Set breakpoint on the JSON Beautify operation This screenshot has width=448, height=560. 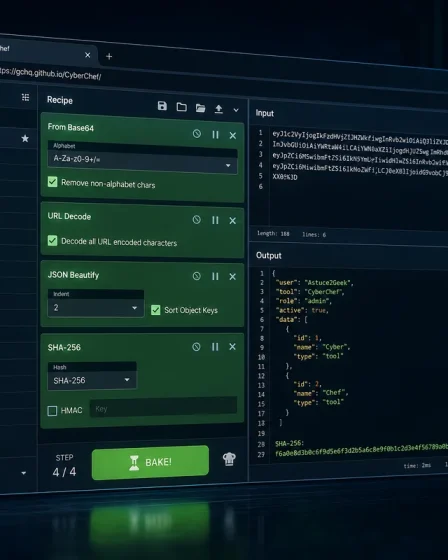pyautogui.click(x=215, y=276)
